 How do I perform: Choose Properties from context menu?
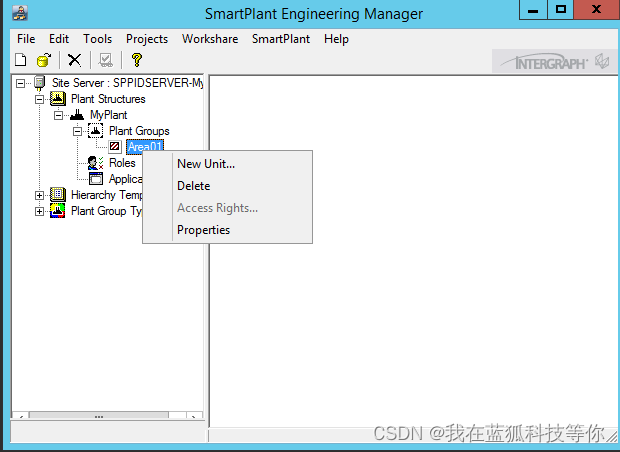(227, 230)
